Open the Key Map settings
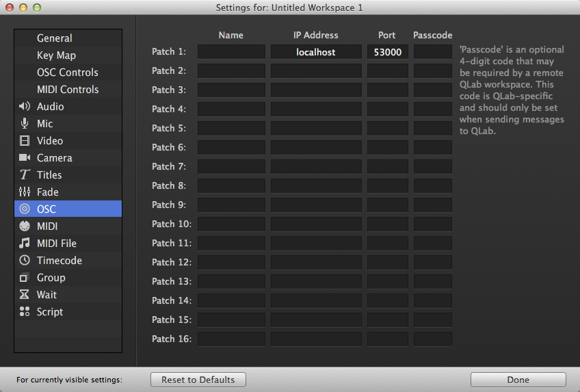The height and width of the screenshot is (392, 580). point(56,55)
